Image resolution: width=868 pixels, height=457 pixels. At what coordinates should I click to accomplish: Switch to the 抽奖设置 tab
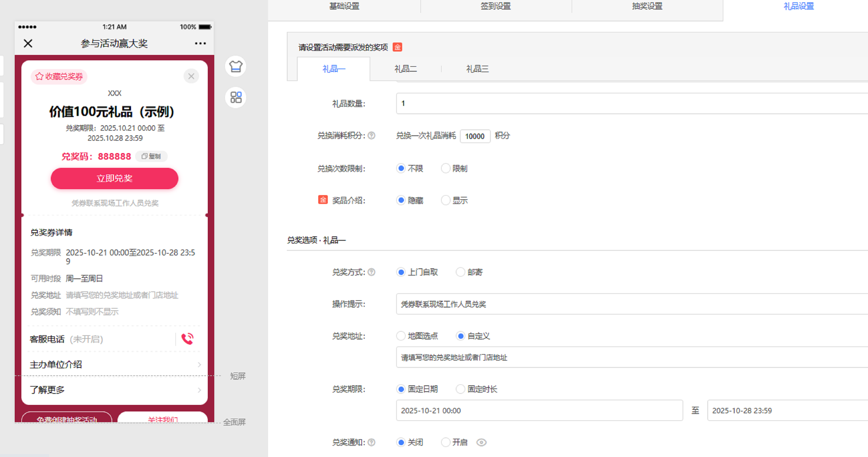pos(647,6)
